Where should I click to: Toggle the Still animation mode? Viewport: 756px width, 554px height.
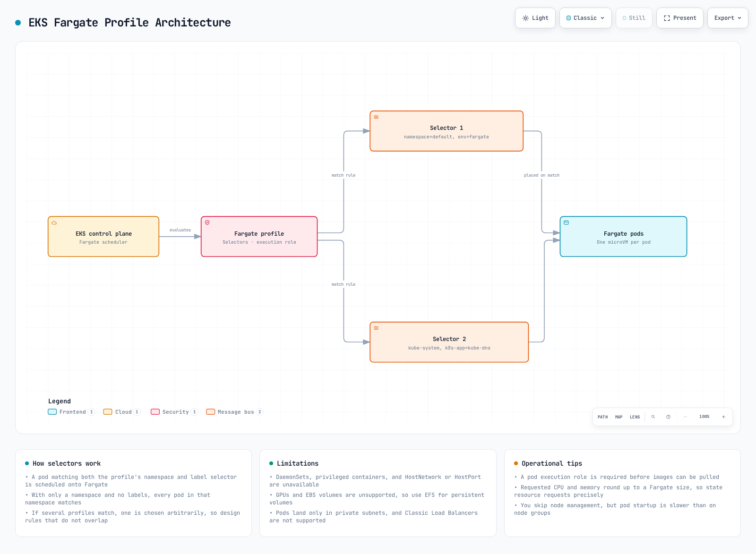pos(634,18)
